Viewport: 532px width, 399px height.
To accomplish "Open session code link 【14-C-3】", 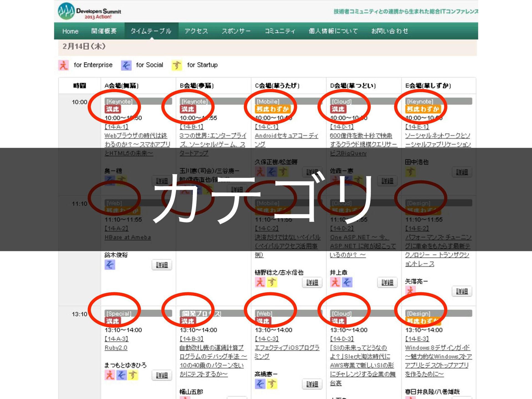I will tap(267, 339).
